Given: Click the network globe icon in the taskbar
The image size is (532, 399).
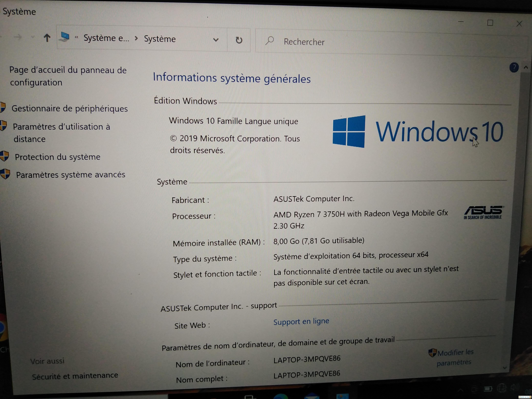Looking at the screenshot, I should pos(502,388).
